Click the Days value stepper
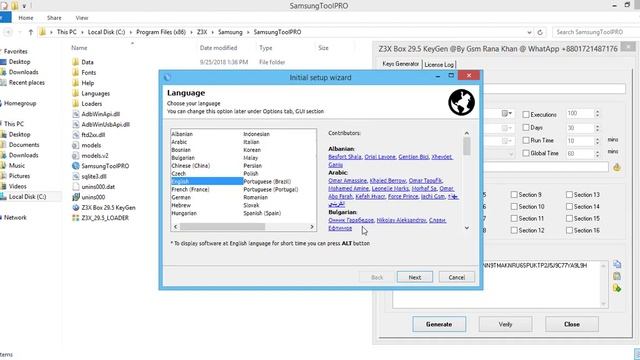The image size is (640, 360). [x=597, y=128]
